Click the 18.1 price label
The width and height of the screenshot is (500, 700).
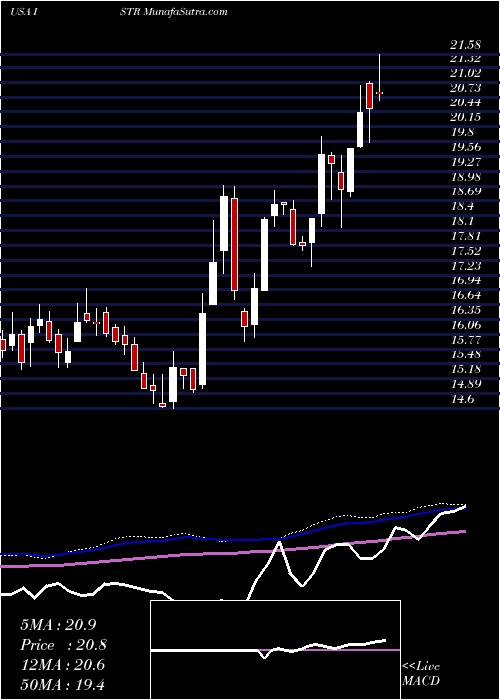pos(462,221)
